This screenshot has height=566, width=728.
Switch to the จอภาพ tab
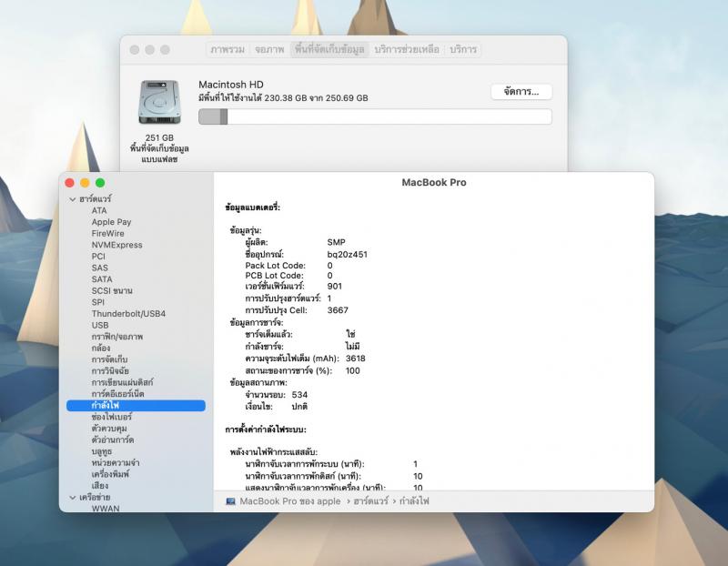[x=269, y=49]
